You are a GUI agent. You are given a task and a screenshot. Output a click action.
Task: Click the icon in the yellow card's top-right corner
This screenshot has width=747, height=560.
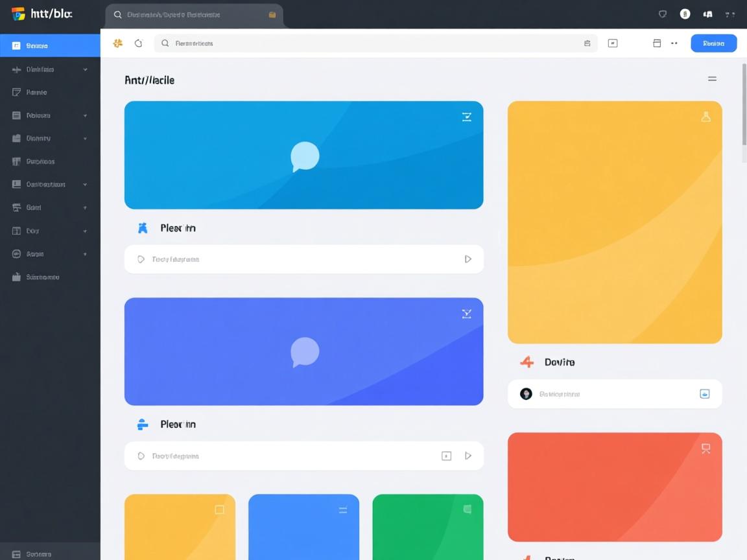(705, 117)
